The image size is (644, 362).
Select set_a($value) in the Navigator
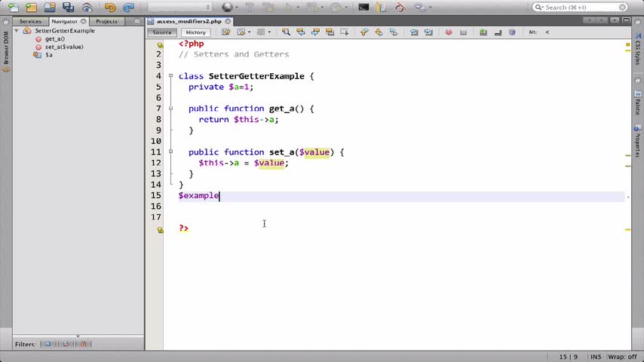click(x=64, y=47)
